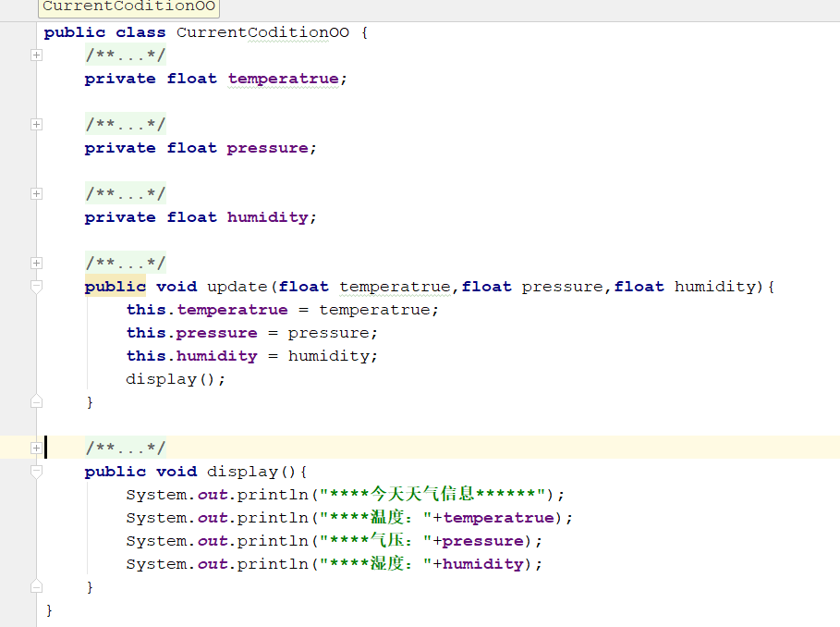Click class name CurrentCoditionOO in declaration

(262, 33)
